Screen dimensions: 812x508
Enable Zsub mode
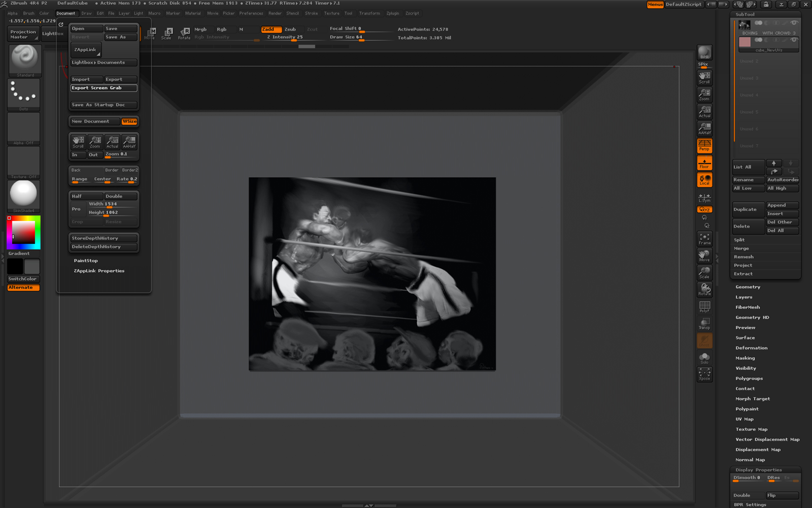tap(290, 29)
